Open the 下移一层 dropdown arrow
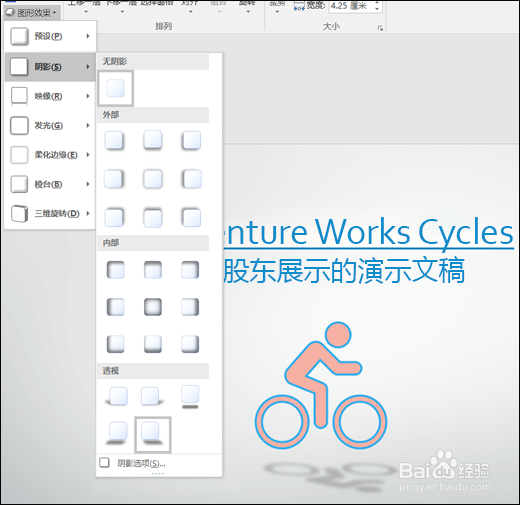Screen dimensions: 520x505 pyautogui.click(x=122, y=12)
